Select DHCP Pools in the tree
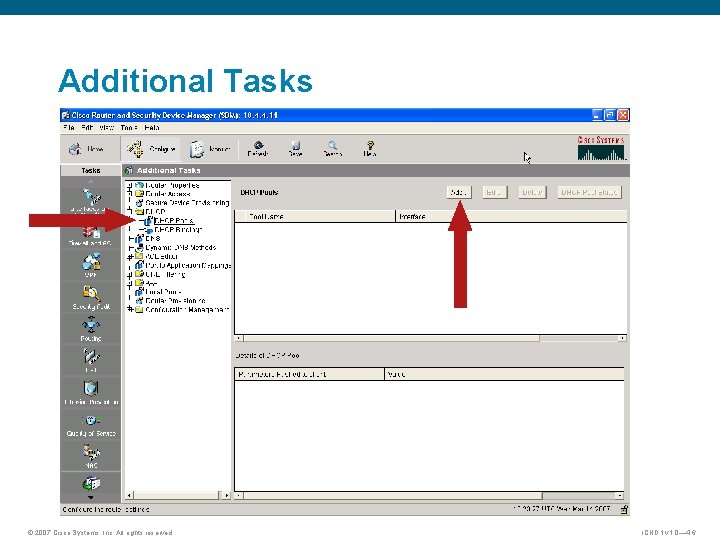 174,221
